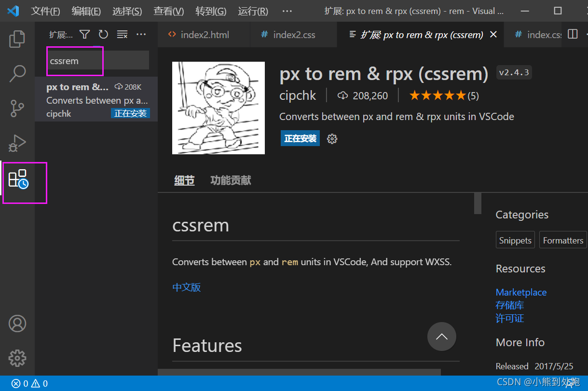Open the Marketplace link under Resources
Screen dimensions: 588x391
tap(521, 292)
